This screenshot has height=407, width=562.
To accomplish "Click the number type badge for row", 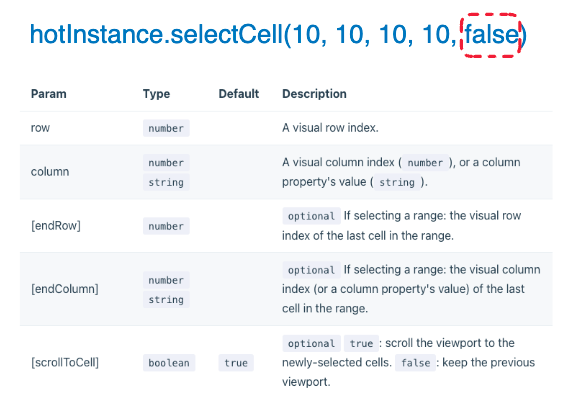I will [x=166, y=128].
